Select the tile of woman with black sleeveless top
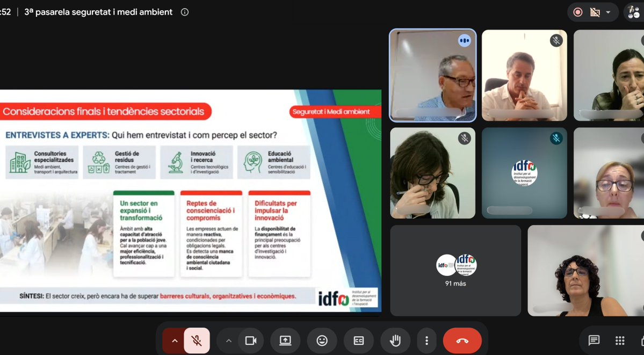 (x=585, y=270)
